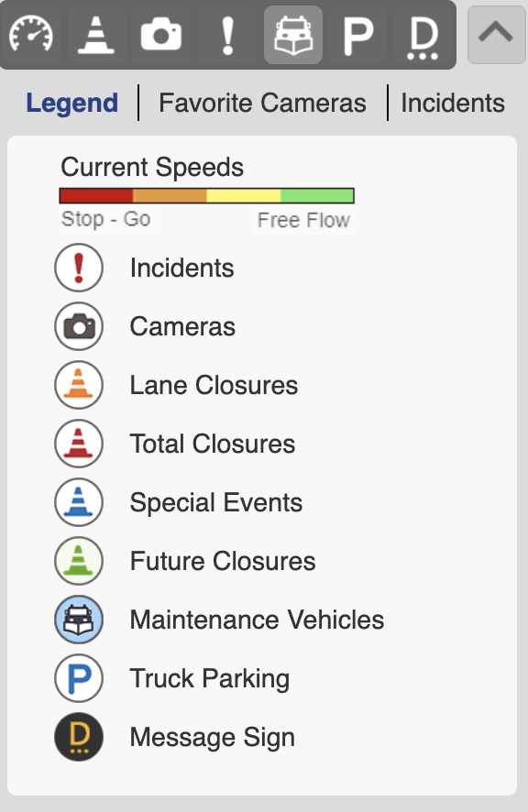Click the D message sign toolbar icon

click(423, 35)
